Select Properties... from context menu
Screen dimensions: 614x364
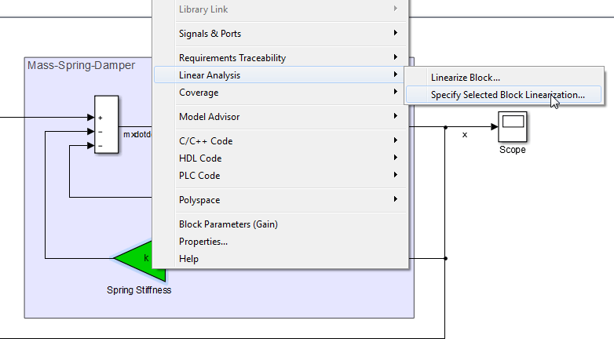tap(203, 242)
